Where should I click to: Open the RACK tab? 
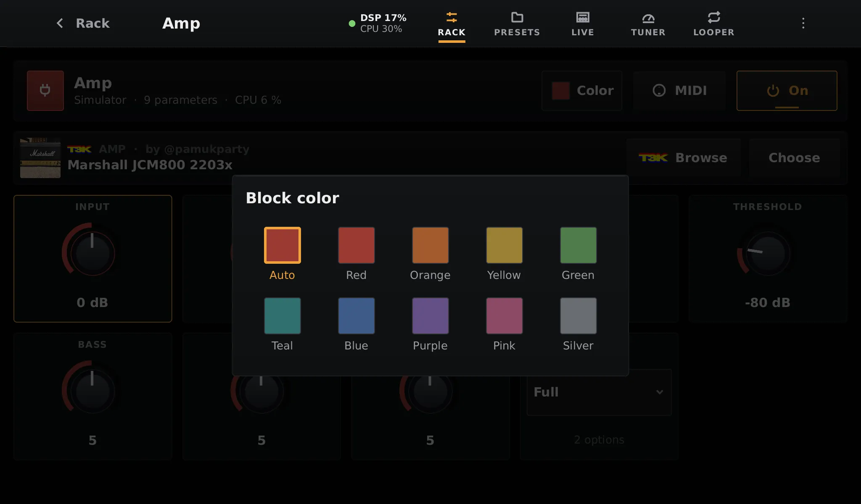coord(452,24)
